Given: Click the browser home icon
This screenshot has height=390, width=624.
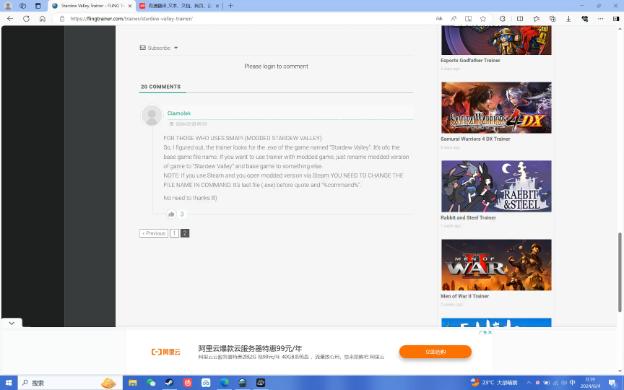Looking at the screenshot, I should pos(42,19).
